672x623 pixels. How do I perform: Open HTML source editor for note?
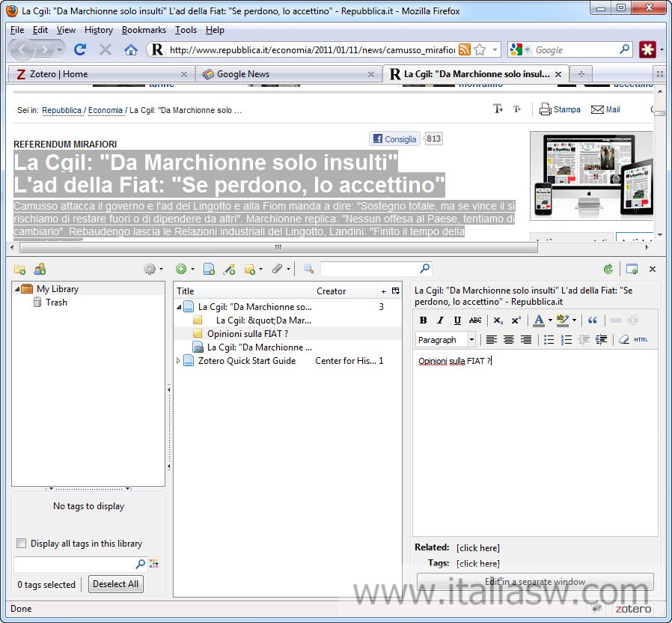641,340
